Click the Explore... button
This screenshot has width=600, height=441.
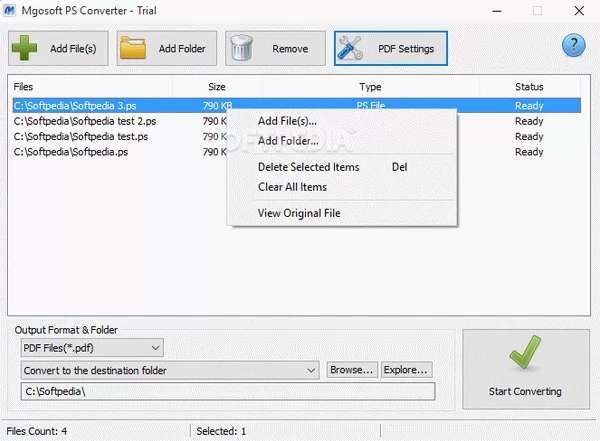(406, 370)
